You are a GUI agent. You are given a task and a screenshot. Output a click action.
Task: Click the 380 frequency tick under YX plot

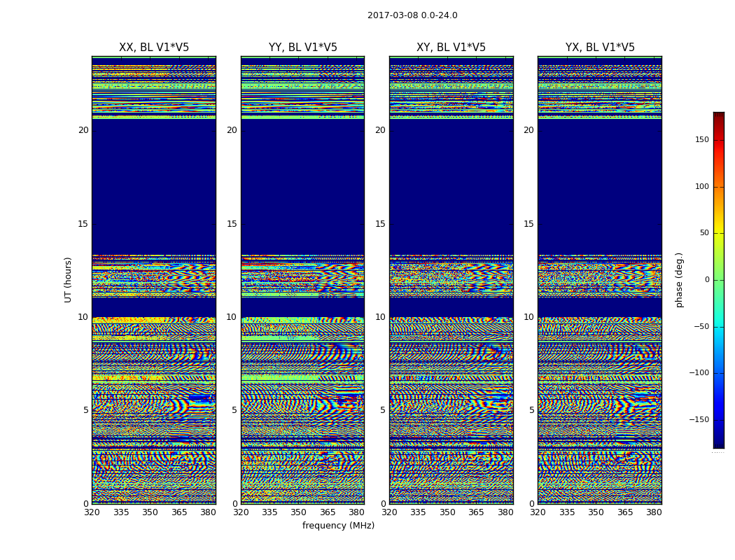(x=654, y=512)
